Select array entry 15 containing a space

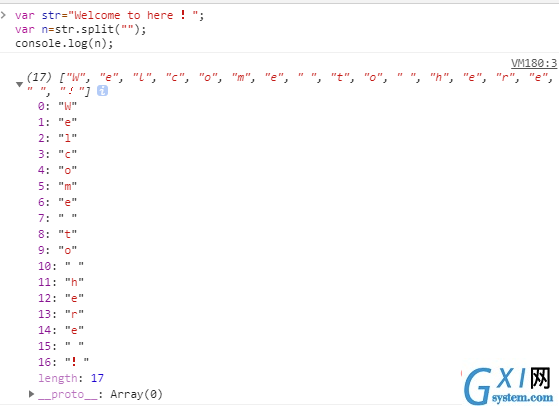61,346
